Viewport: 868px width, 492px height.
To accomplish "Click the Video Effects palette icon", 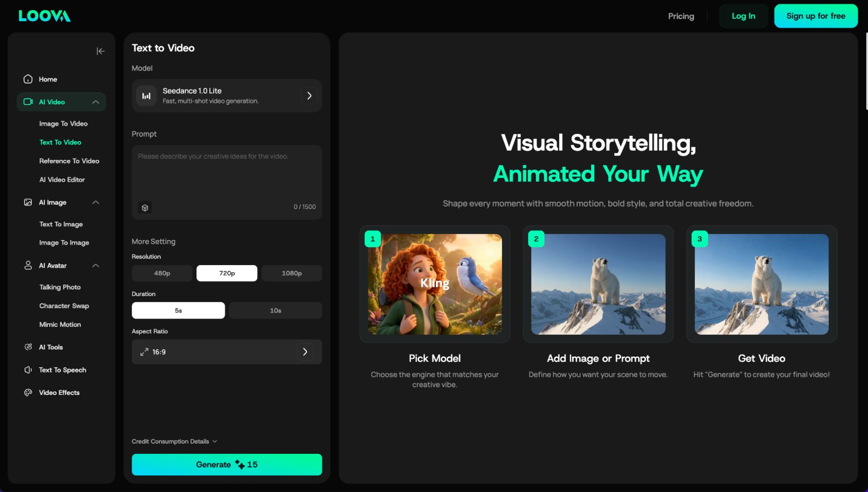I will click(28, 393).
